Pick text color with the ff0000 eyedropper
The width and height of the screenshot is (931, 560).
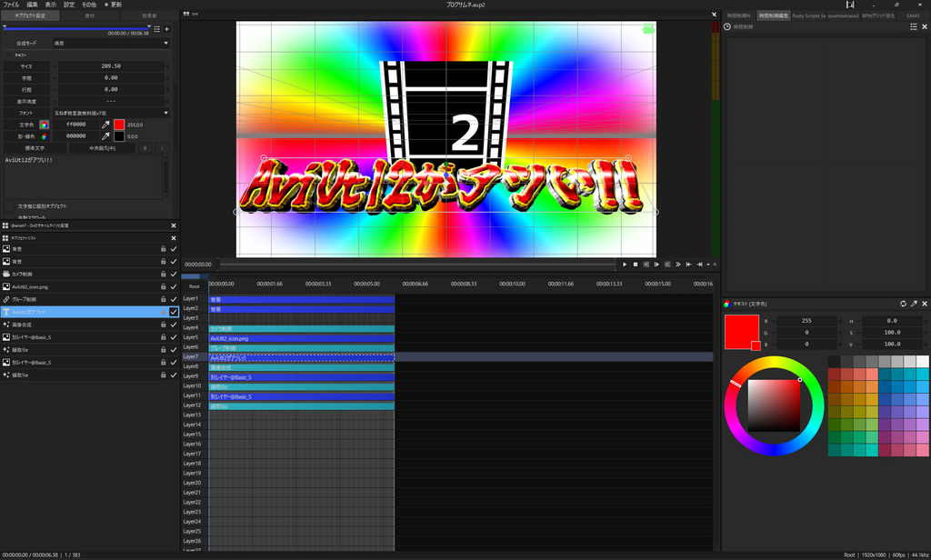(105, 125)
